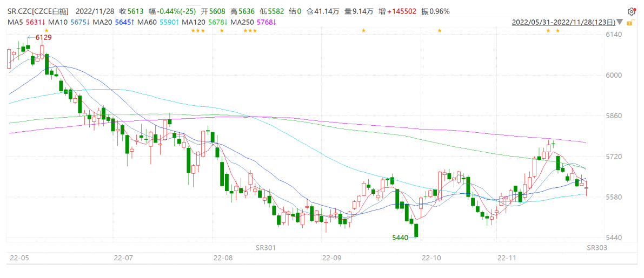Click the lone star marker above 22-10
Viewport: 644px width, 278px height.
pyautogui.click(x=439, y=31)
